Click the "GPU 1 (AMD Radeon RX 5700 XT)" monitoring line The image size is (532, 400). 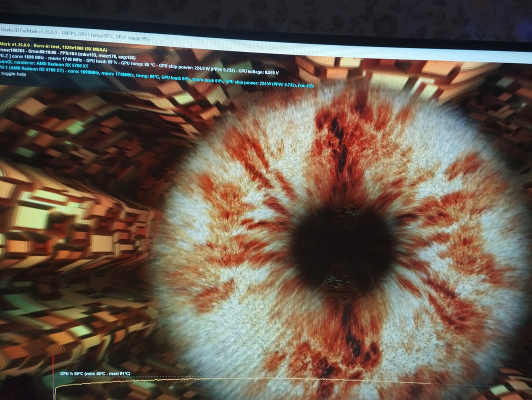click(157, 77)
